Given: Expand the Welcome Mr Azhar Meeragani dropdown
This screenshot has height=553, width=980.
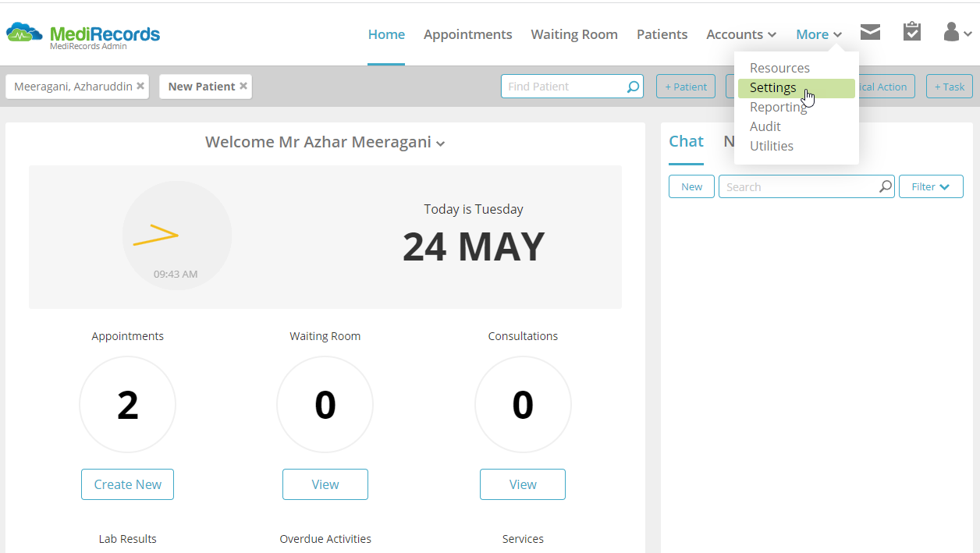Looking at the screenshot, I should [325, 142].
